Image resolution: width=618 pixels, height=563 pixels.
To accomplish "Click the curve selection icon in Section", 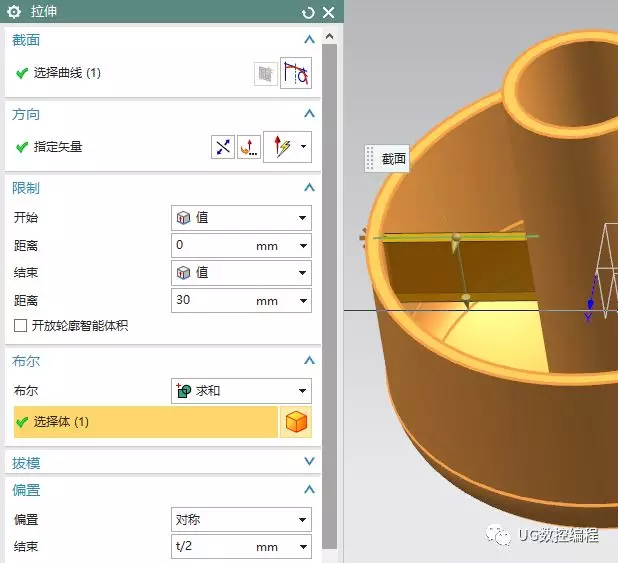I will pyautogui.click(x=296, y=73).
